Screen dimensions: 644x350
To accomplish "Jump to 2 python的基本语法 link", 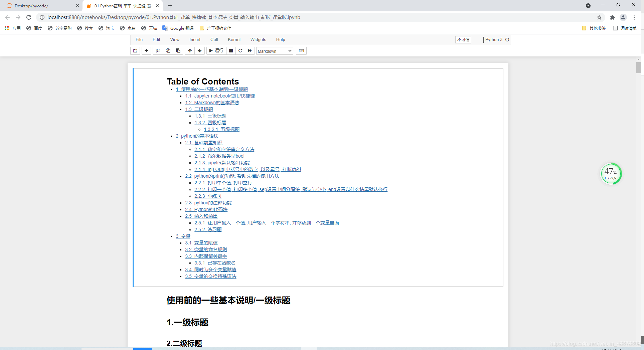I will pos(197,136).
